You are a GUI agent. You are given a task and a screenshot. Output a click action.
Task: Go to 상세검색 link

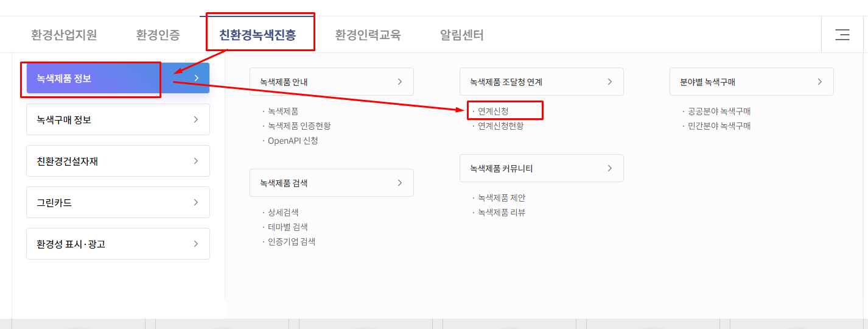point(283,213)
